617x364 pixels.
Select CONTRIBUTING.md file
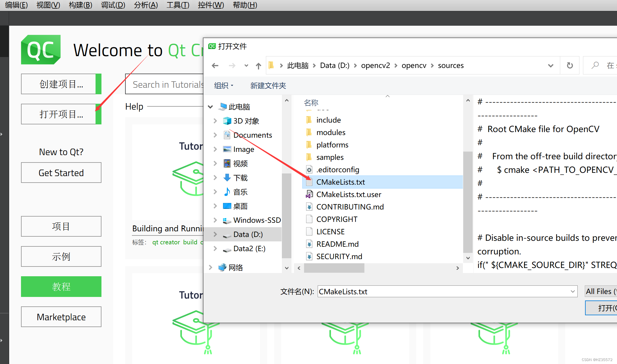pyautogui.click(x=350, y=207)
